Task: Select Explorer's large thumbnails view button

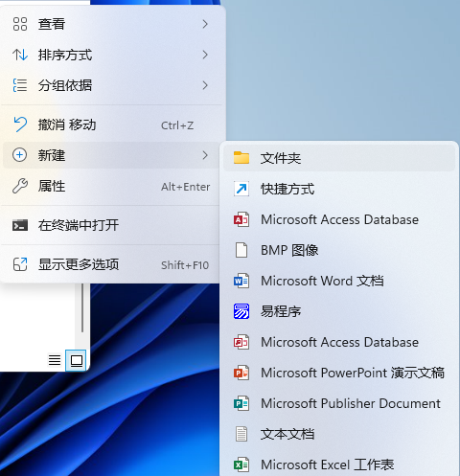Action: click(76, 360)
